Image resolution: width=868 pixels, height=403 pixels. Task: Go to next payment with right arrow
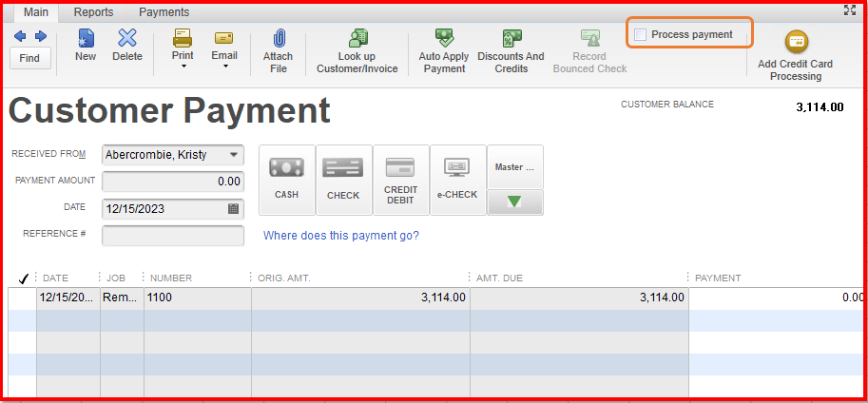(x=41, y=36)
